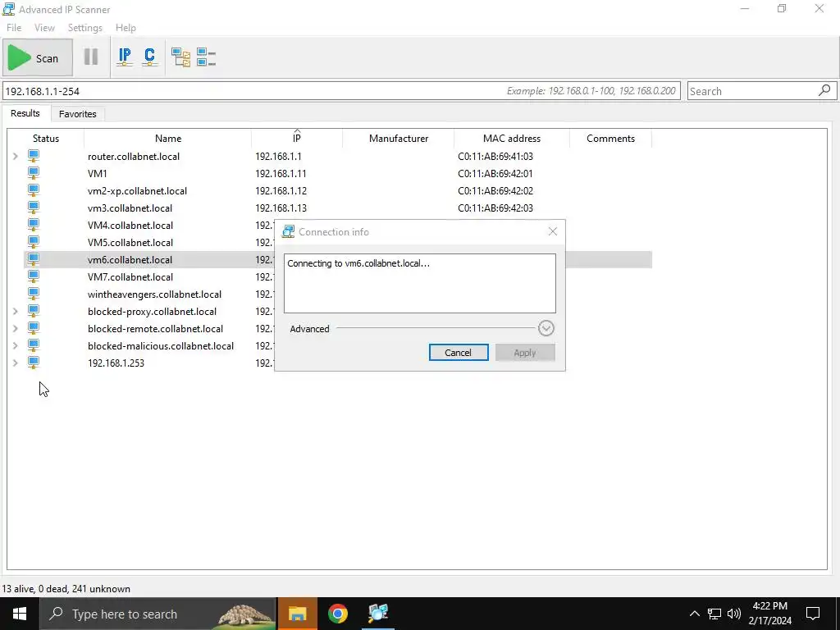Open the File menu
840x630 pixels.
pyautogui.click(x=14, y=28)
